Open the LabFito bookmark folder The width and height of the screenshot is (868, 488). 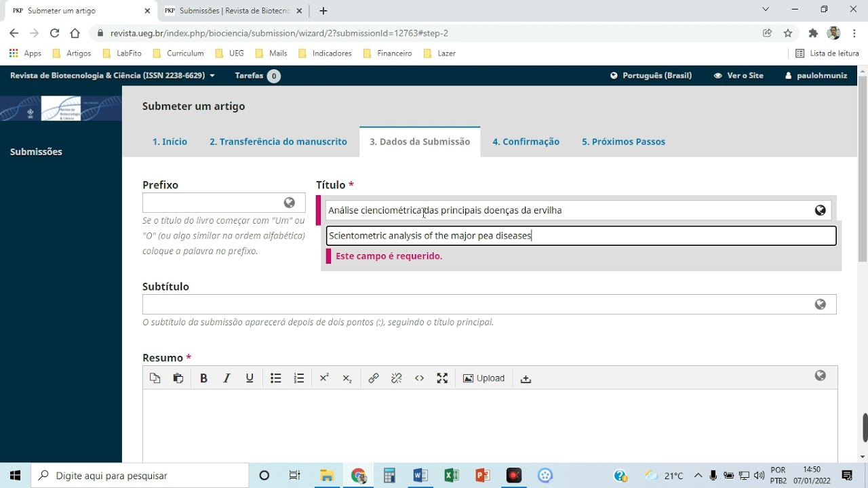[122, 54]
